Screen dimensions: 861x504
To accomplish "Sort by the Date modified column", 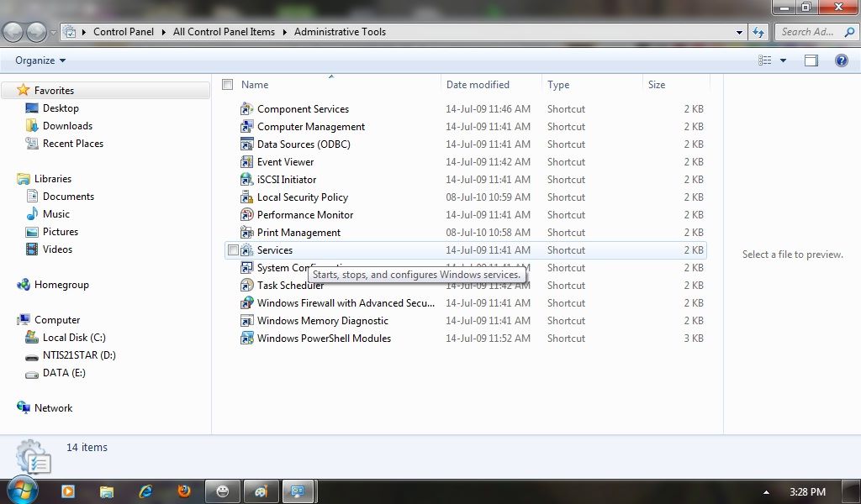I will click(x=478, y=85).
